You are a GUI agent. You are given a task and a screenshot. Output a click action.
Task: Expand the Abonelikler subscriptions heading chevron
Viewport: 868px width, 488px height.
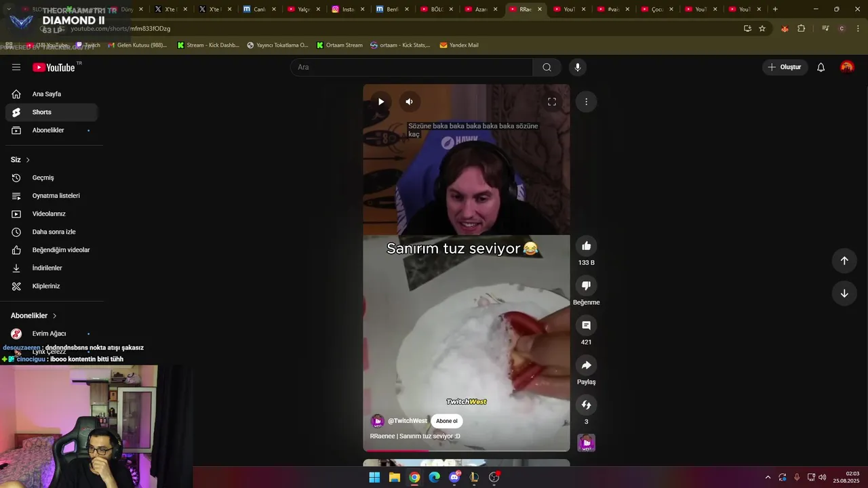(55, 316)
